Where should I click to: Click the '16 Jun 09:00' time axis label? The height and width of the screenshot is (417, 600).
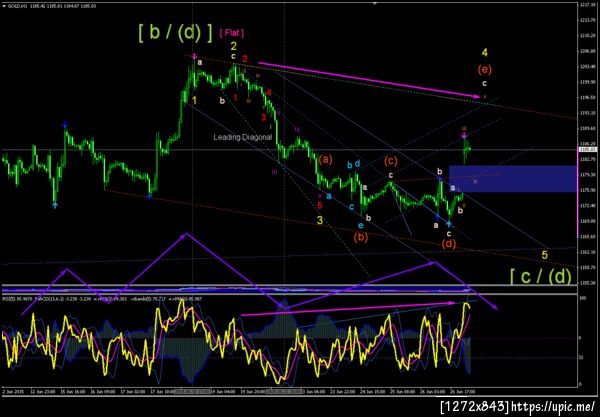pos(103,391)
